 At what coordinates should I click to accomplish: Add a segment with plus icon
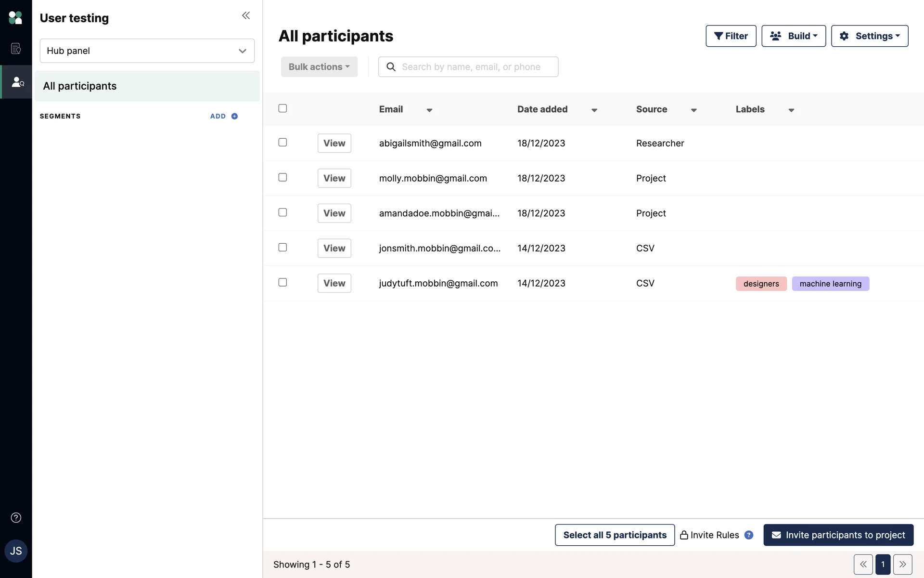234,116
